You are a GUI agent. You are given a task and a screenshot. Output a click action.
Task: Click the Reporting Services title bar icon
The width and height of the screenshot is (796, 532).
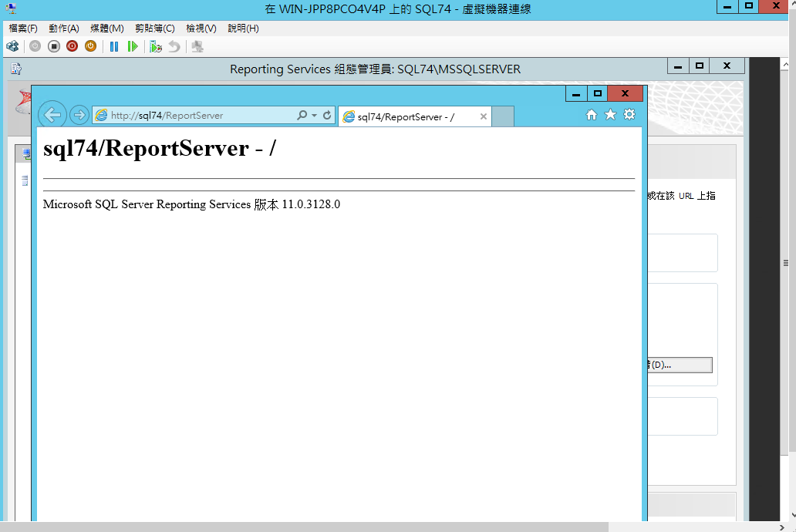(16, 69)
